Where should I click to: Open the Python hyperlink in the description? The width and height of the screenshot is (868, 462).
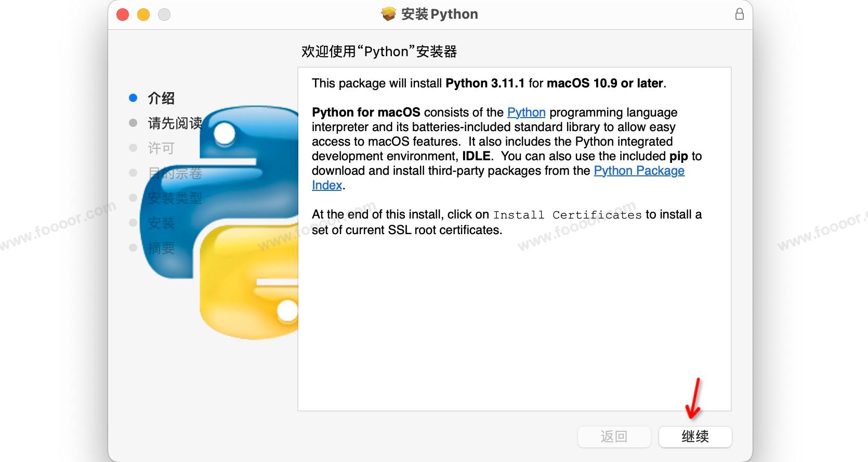click(x=526, y=112)
